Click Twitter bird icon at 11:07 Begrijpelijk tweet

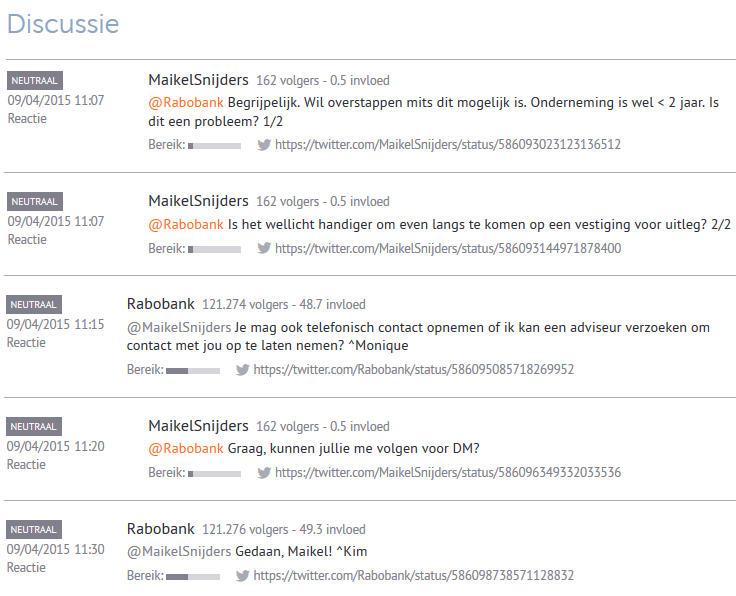pos(264,145)
